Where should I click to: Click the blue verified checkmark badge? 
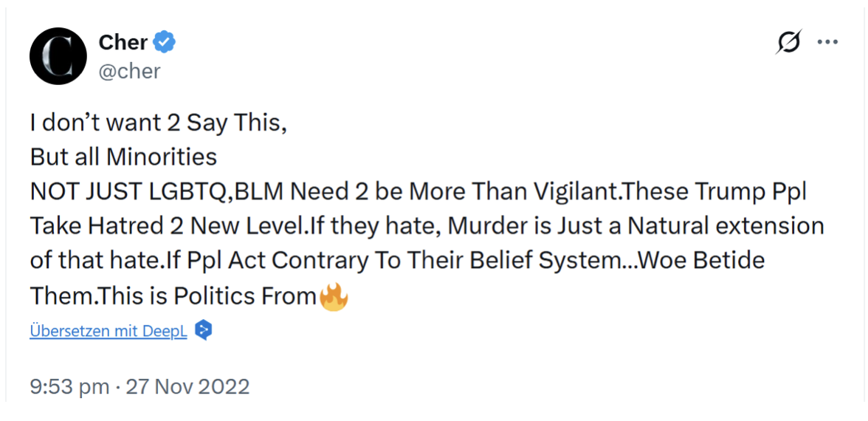coord(164,43)
